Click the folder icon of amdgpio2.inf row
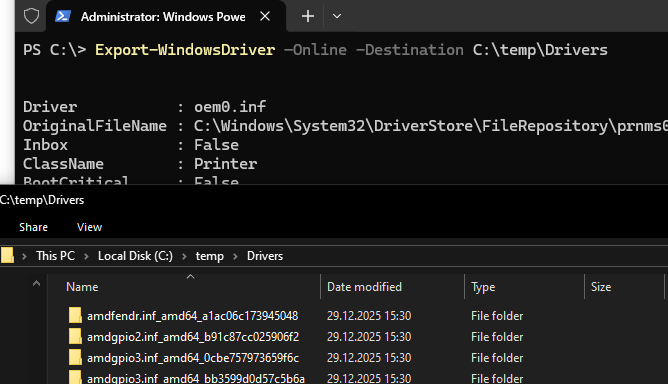 click(x=75, y=336)
